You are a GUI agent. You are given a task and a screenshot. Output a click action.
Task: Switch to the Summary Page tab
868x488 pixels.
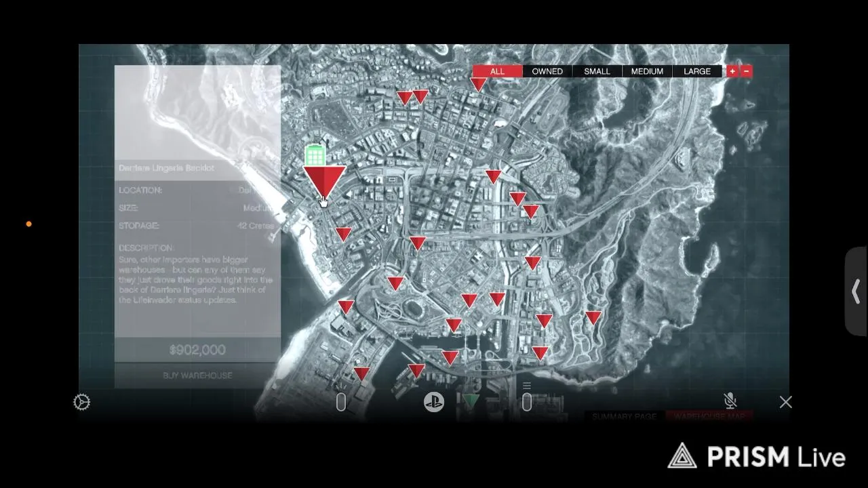[x=625, y=416]
